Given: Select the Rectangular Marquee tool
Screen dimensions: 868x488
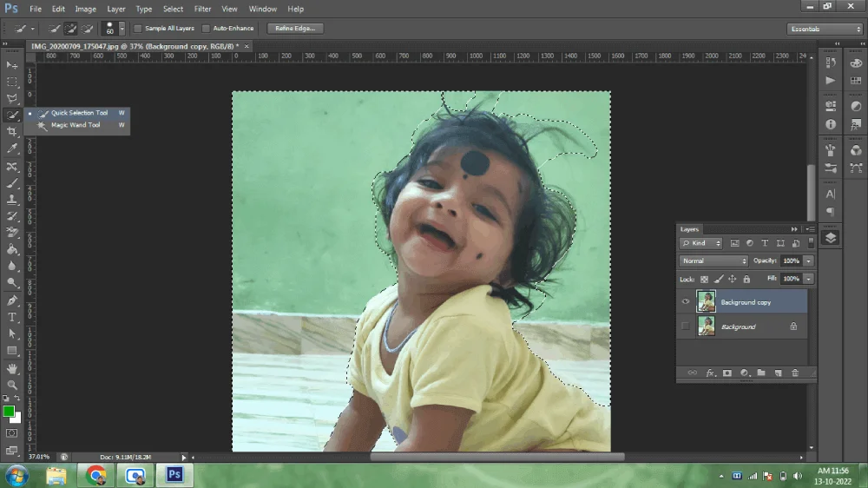Looking at the screenshot, I should (x=11, y=82).
